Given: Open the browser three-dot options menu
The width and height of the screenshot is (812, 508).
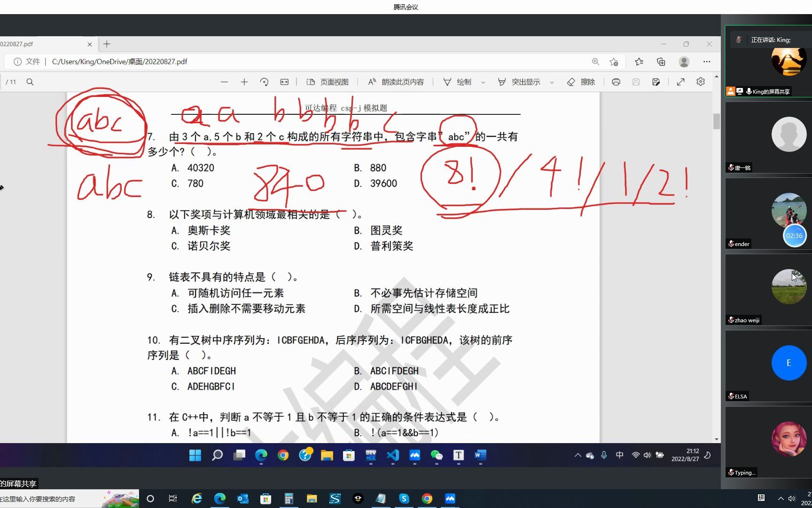Looking at the screenshot, I should [707, 62].
